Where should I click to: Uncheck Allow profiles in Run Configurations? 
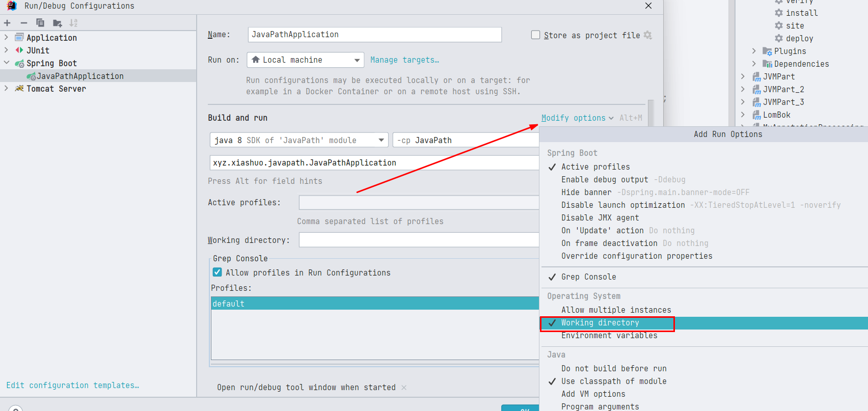tap(218, 272)
